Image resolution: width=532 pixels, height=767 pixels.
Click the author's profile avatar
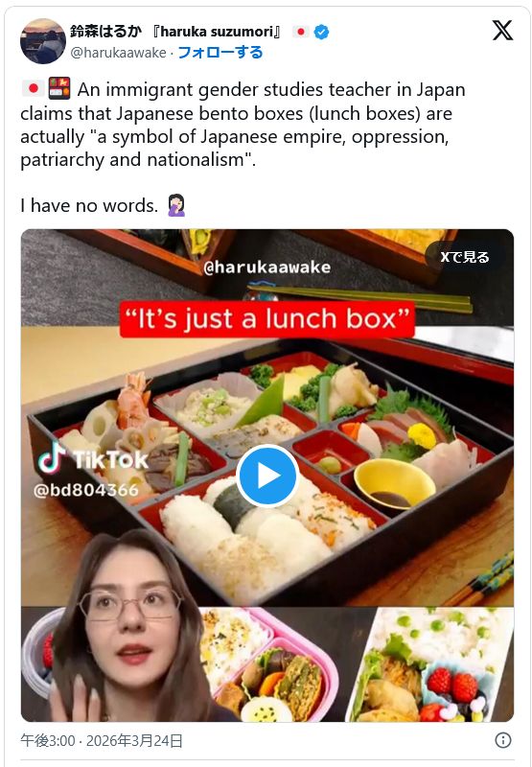[43, 41]
